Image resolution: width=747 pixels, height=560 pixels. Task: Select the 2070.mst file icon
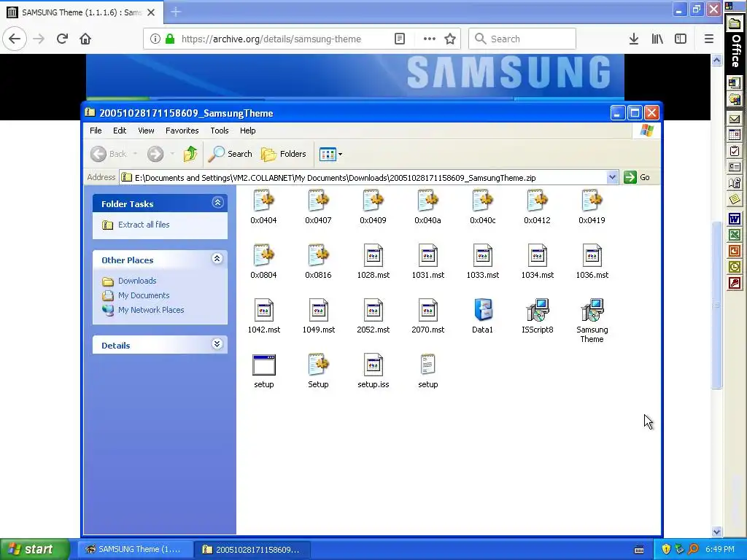[x=427, y=309]
